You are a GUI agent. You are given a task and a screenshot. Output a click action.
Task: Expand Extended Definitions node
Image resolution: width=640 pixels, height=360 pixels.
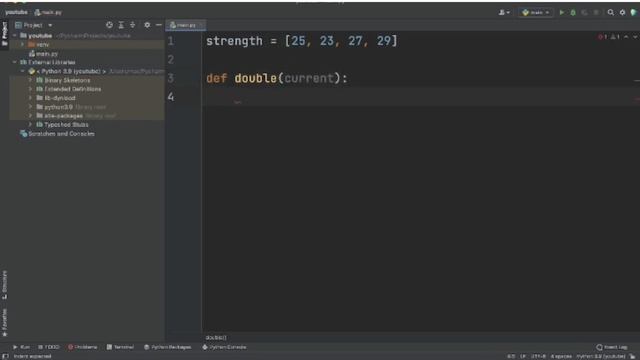click(31, 89)
